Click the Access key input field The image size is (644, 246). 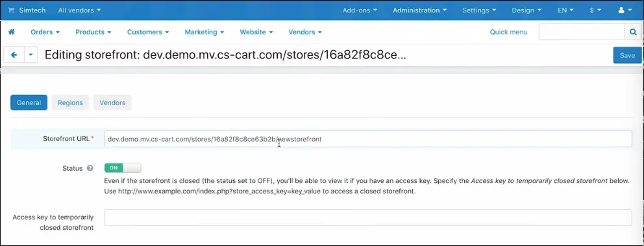(x=367, y=217)
